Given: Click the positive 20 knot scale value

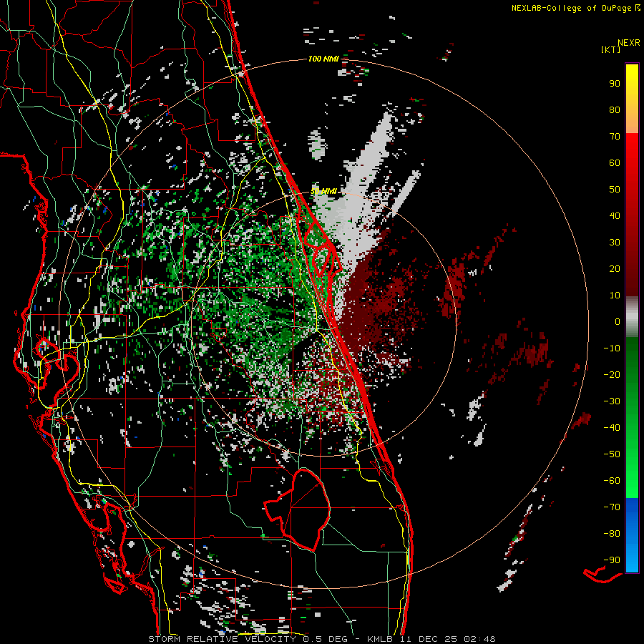Looking at the screenshot, I should [x=615, y=268].
